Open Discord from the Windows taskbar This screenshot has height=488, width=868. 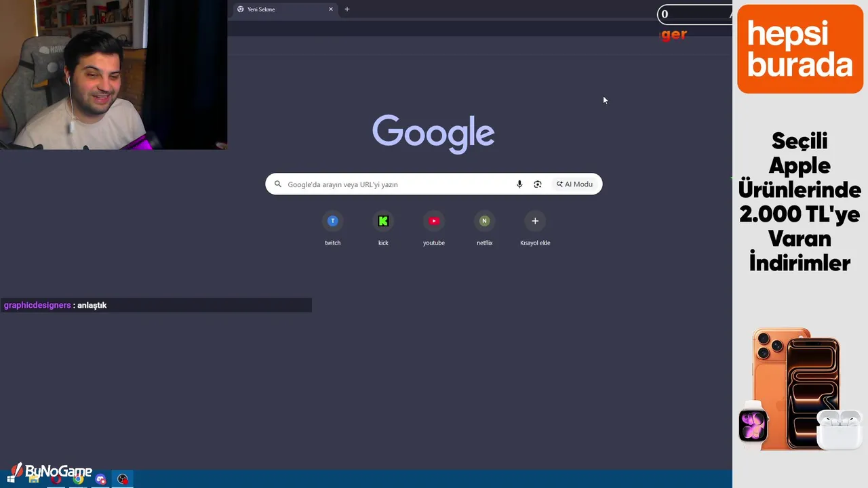[101, 479]
